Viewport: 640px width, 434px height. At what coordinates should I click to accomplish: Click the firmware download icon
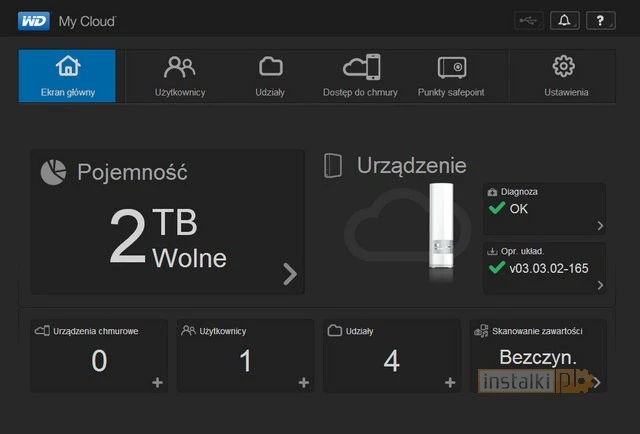click(x=492, y=251)
